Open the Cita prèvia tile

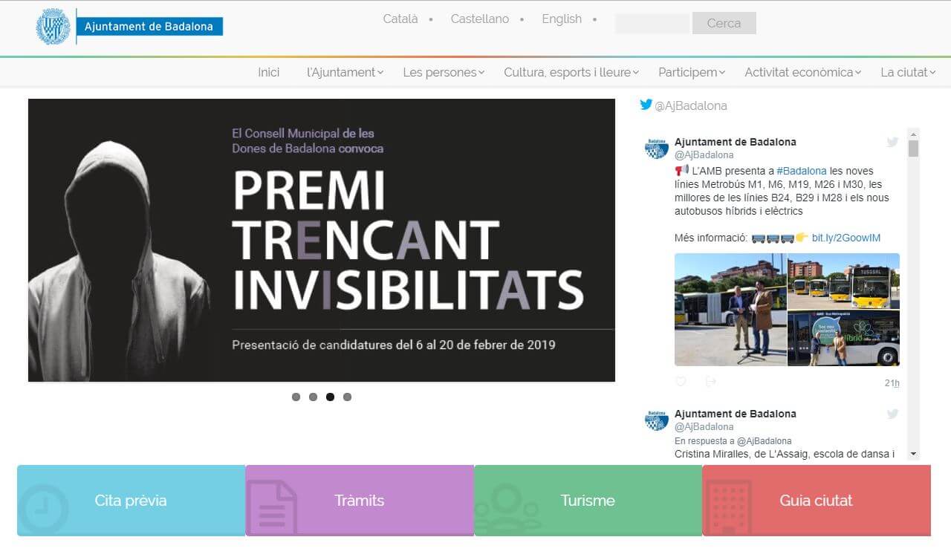tap(131, 500)
